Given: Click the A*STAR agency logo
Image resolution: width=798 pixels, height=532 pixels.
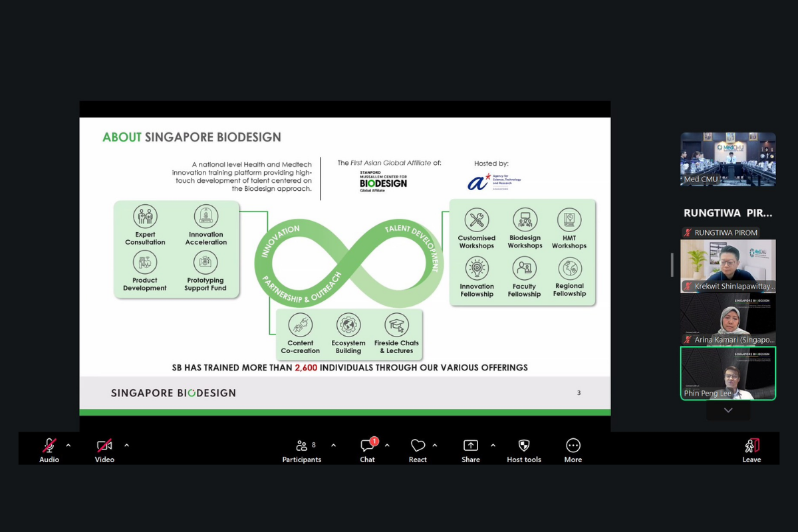Looking at the screenshot, I should click(494, 182).
